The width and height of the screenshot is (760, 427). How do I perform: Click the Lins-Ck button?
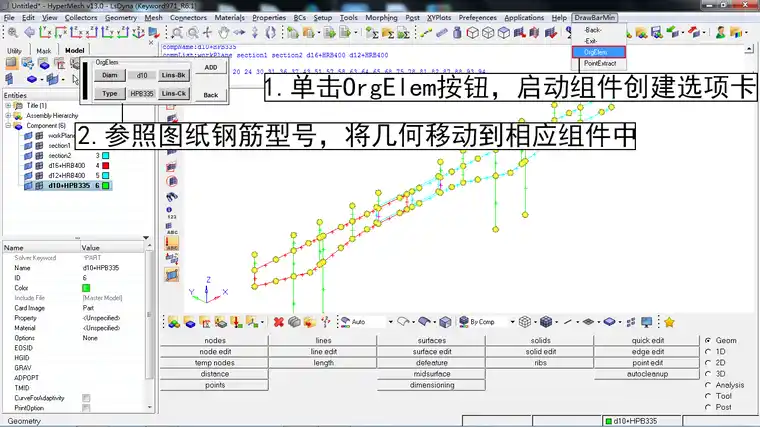(174, 94)
